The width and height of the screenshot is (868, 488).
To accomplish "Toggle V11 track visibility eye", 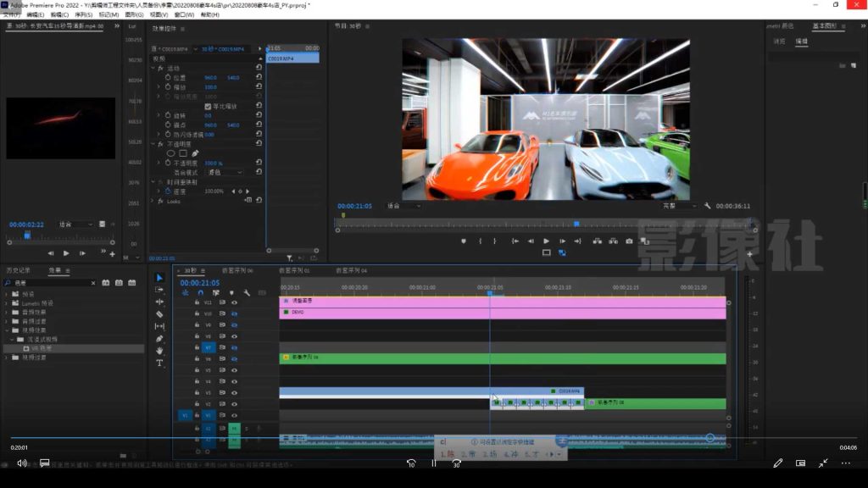I will pos(234,302).
